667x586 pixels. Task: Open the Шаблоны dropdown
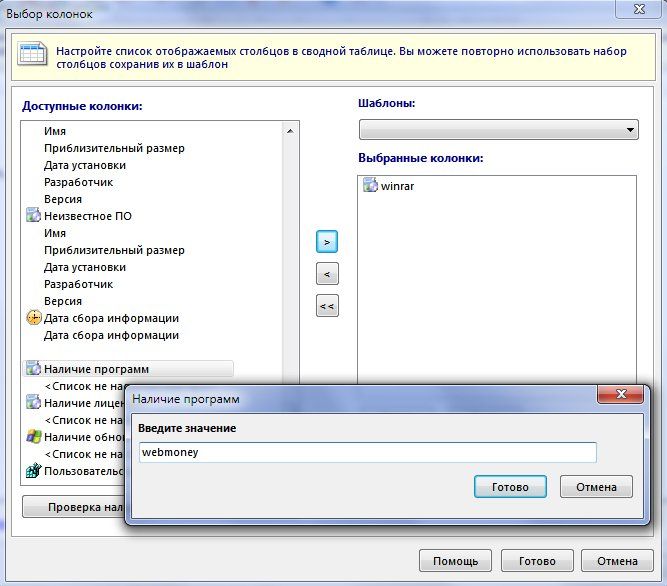(x=498, y=130)
